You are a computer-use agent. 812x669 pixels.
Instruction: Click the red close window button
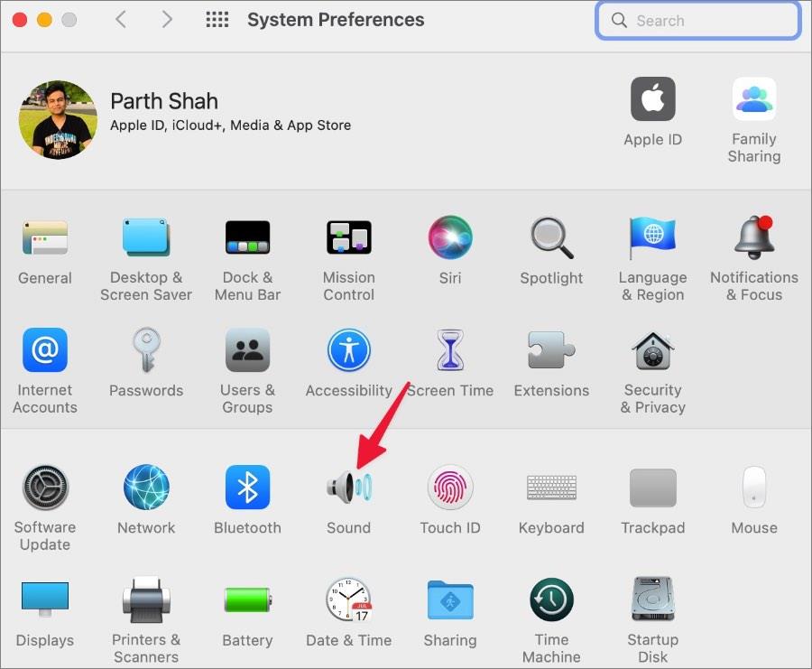20,20
